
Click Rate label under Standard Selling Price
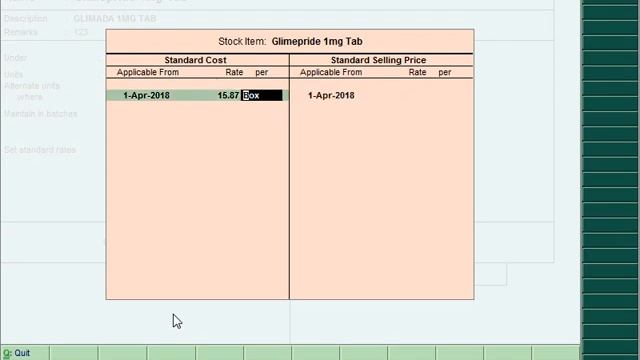coord(418,72)
